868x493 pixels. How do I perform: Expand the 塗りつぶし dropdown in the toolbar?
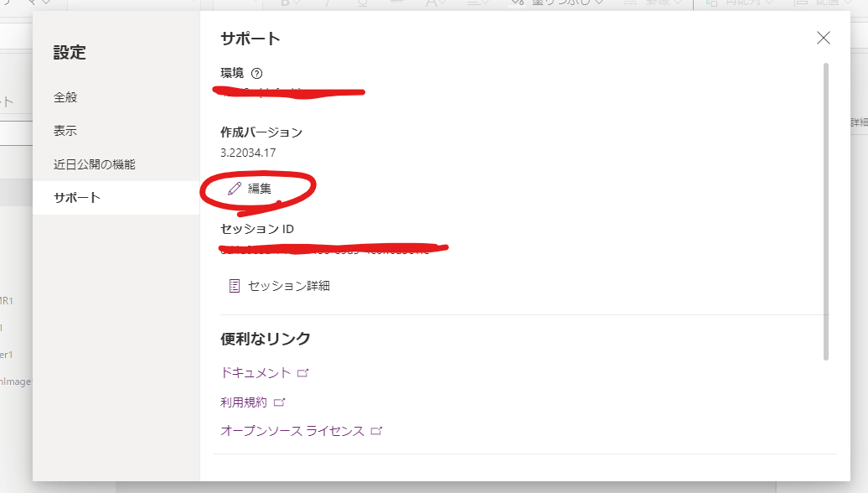coord(599,3)
